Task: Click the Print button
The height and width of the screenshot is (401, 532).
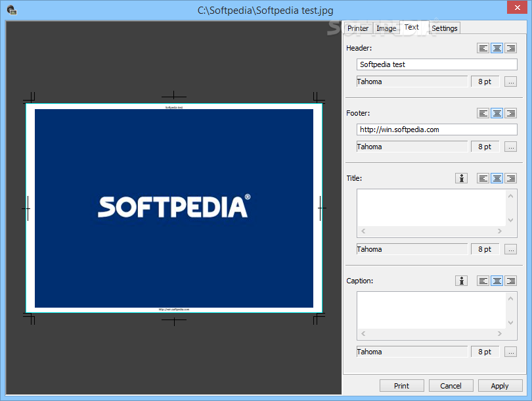Action: tap(402, 386)
